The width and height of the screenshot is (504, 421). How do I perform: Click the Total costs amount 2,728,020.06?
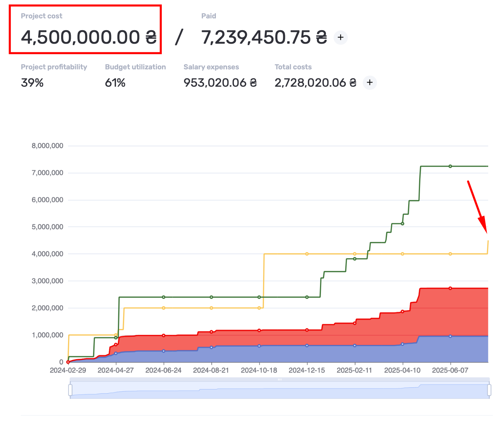click(316, 83)
